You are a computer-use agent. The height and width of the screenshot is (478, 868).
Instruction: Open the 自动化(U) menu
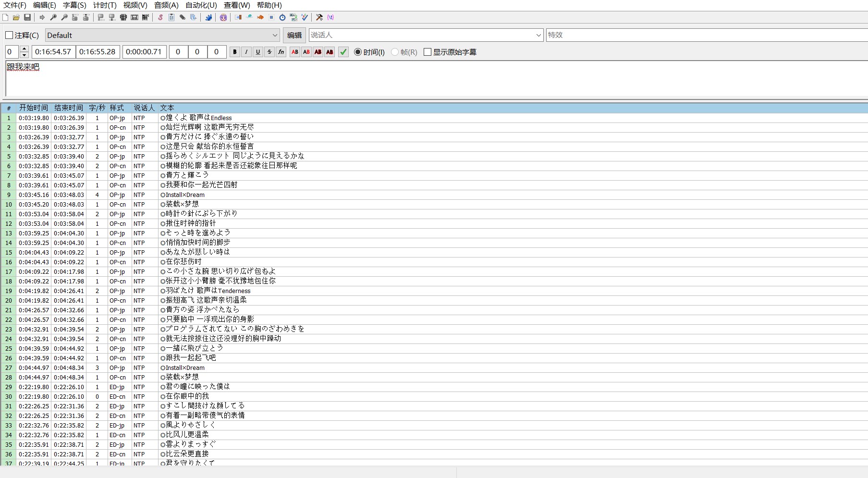[201, 5]
